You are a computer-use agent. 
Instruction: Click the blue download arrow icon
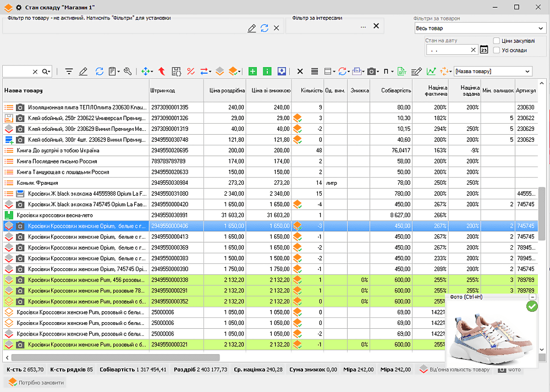point(282,71)
